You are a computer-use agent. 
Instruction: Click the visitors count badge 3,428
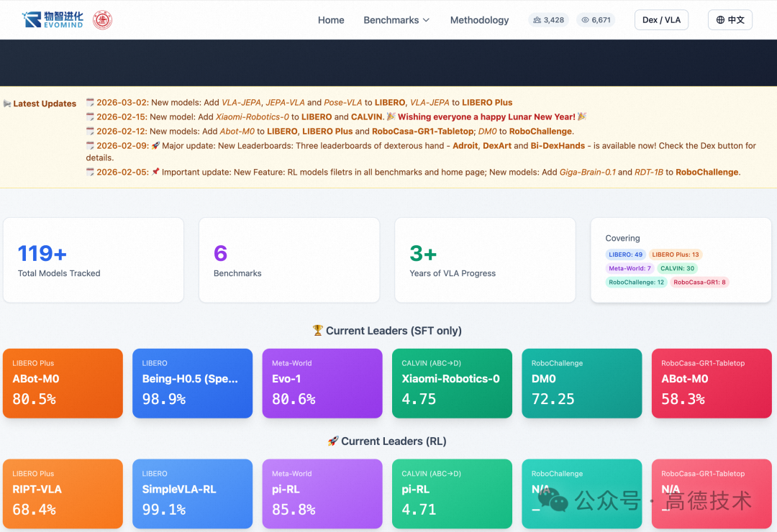tap(548, 20)
